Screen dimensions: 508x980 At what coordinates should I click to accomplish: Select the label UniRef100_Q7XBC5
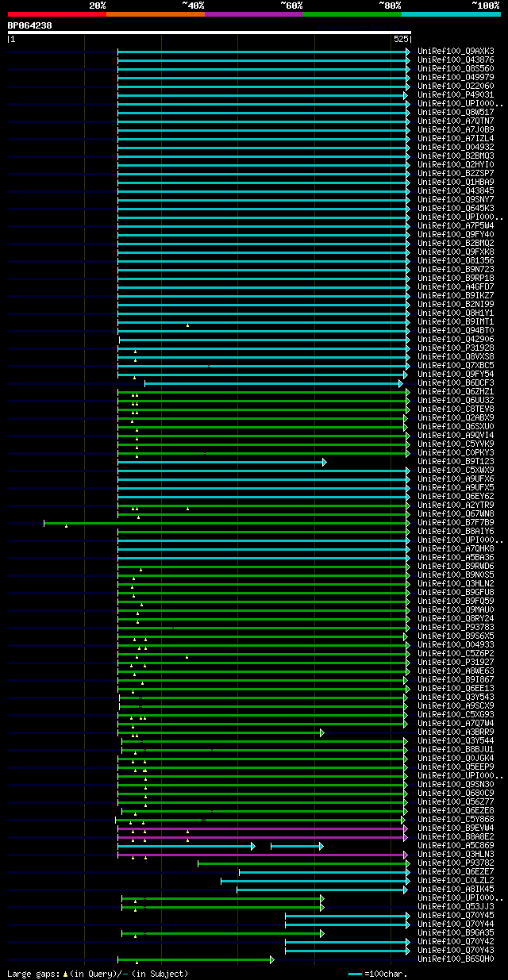click(x=456, y=366)
